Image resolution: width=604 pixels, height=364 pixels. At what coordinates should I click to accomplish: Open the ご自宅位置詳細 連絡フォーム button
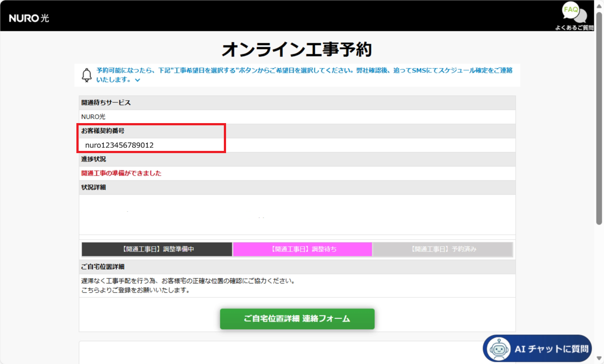click(297, 319)
